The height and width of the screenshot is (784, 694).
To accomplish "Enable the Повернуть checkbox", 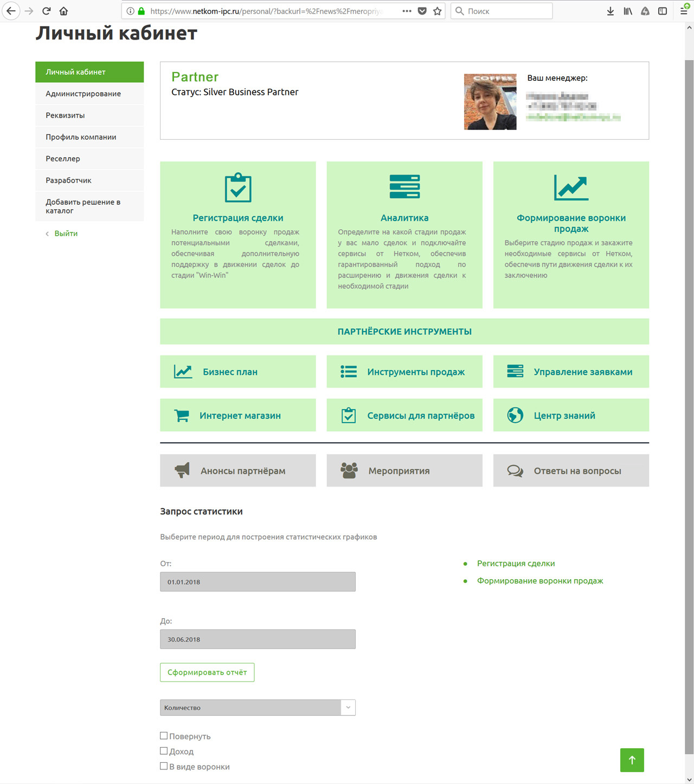I will 164,736.
